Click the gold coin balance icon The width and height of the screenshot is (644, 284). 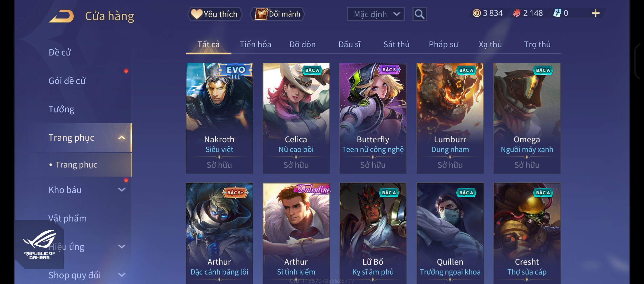(x=476, y=13)
